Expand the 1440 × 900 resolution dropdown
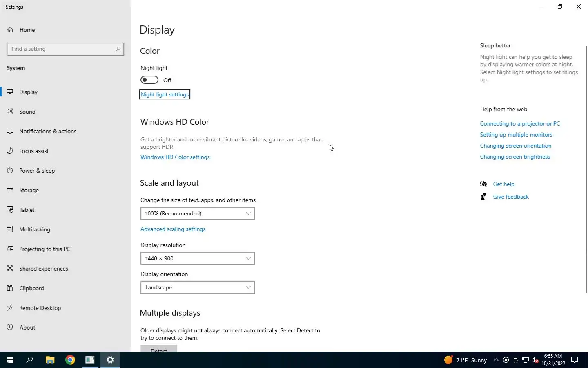This screenshot has height=368, width=588. [198, 258]
